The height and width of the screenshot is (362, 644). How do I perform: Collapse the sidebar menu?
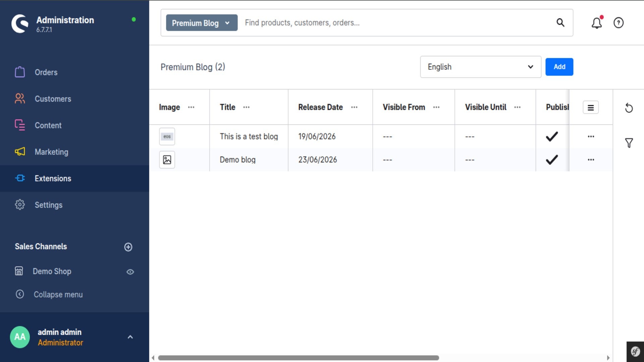(x=58, y=294)
